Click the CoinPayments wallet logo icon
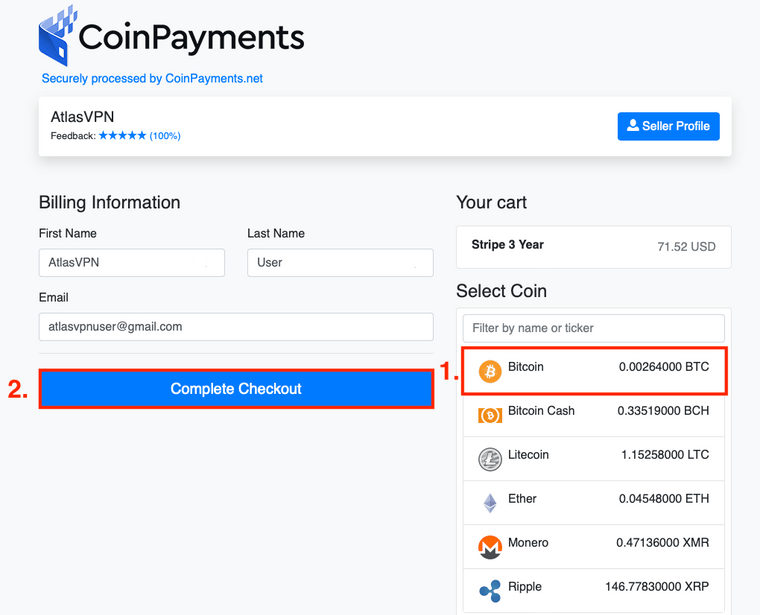 (57, 36)
